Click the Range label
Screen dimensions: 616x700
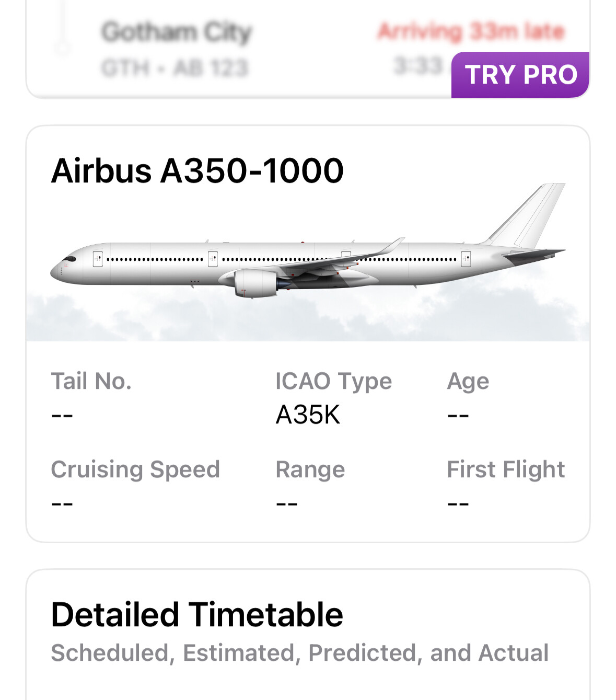(310, 469)
